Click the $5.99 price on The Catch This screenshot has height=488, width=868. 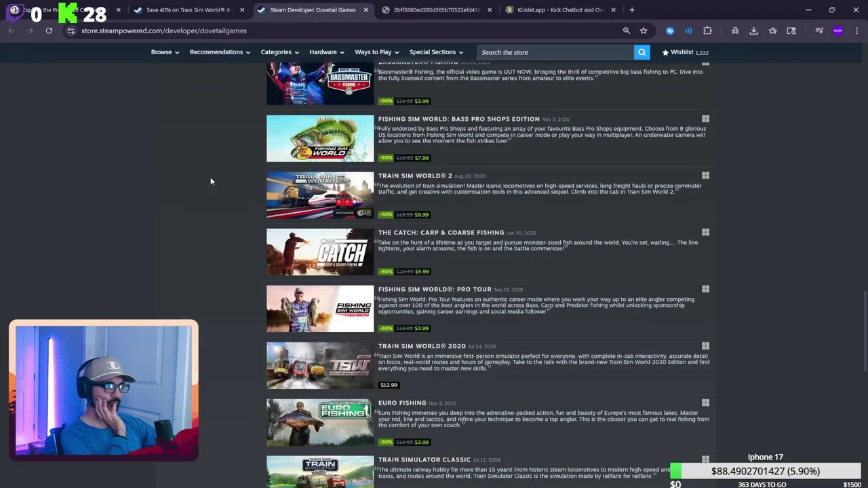422,272
